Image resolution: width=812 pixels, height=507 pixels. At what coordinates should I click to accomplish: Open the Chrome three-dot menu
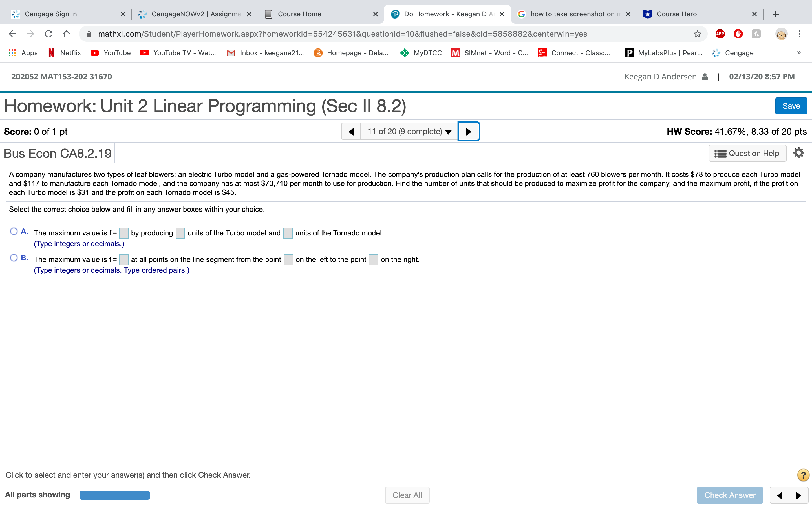(x=800, y=34)
